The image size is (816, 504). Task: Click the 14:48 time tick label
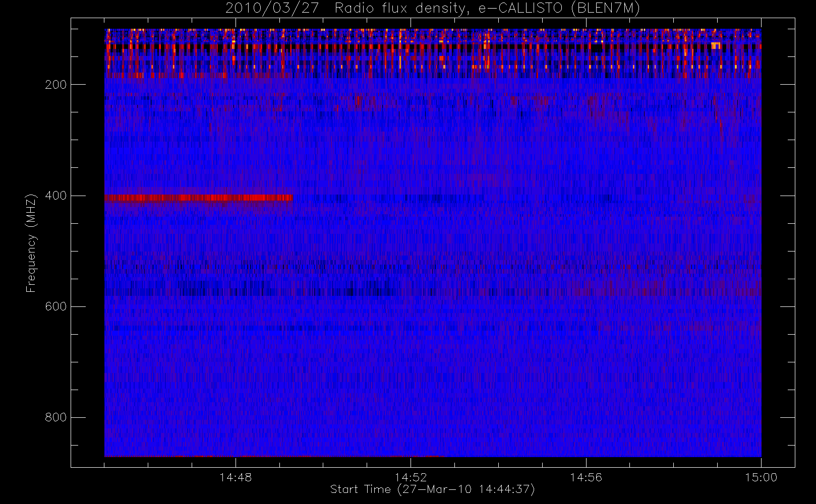click(236, 477)
